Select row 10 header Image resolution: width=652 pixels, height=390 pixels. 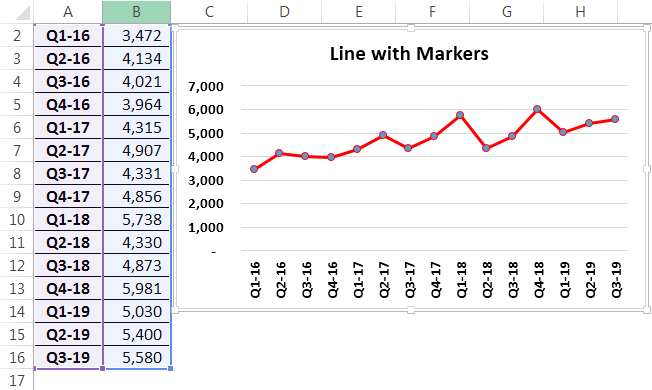tap(17, 220)
